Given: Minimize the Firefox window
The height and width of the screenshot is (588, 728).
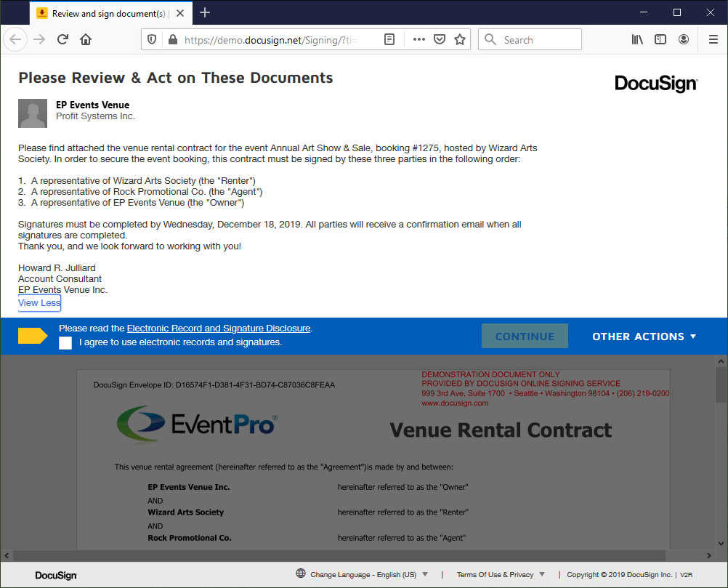Looking at the screenshot, I should (x=644, y=12).
